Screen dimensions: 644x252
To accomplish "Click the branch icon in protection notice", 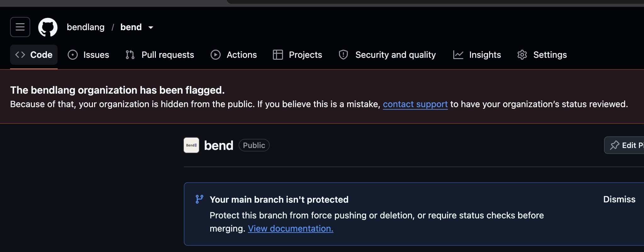I will click(199, 199).
